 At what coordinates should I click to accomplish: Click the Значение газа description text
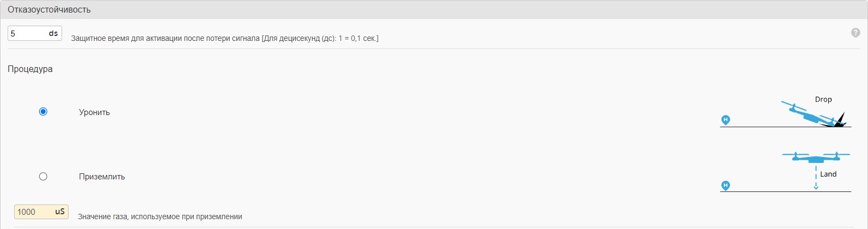pyautogui.click(x=160, y=216)
